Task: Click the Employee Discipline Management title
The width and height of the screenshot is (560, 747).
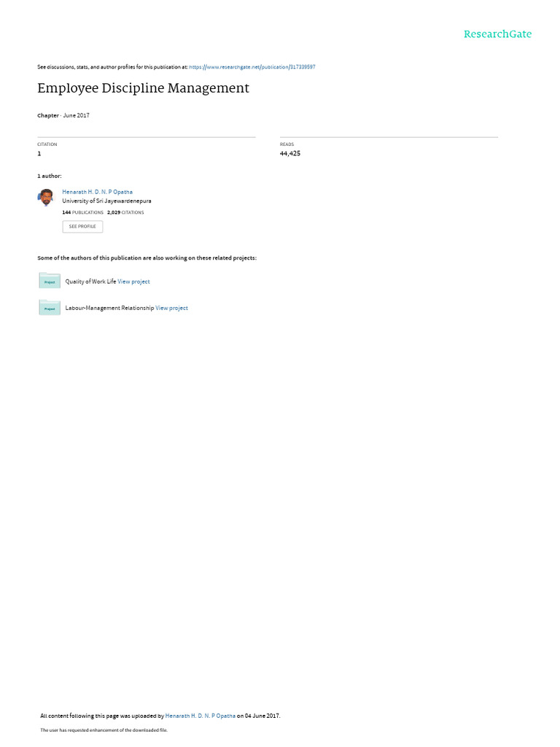Action: (x=144, y=88)
